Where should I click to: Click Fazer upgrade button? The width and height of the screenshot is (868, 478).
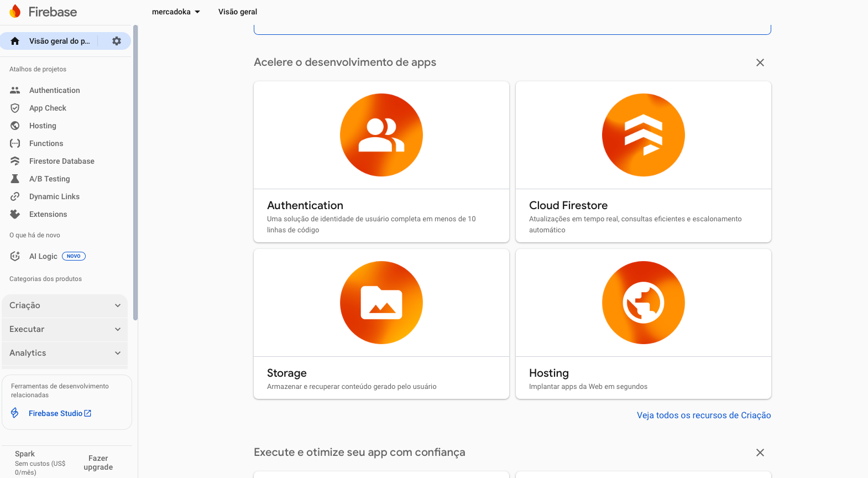(x=98, y=463)
